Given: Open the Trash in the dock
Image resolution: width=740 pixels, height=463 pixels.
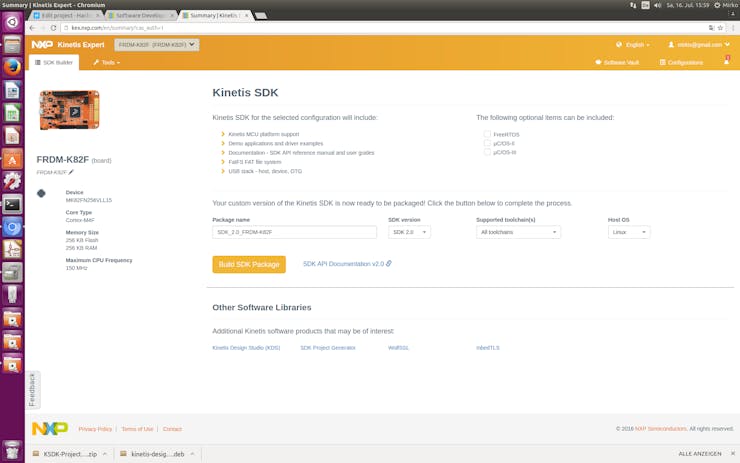Looking at the screenshot, I should [x=12, y=451].
